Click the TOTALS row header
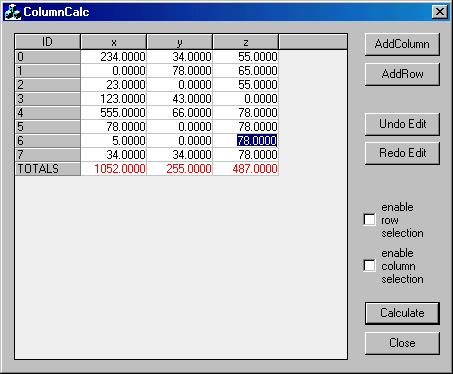453x374 pixels. tap(48, 169)
